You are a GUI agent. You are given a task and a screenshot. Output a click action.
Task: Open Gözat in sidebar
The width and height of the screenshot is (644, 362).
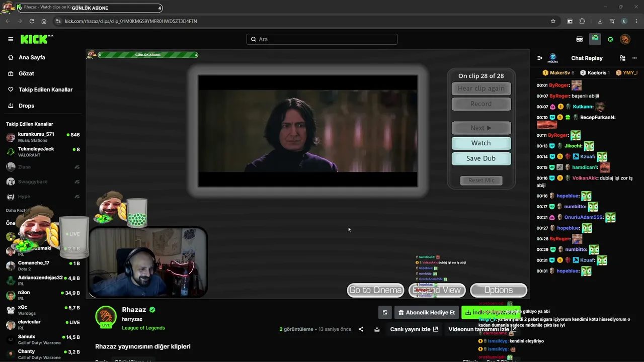pyautogui.click(x=26, y=73)
